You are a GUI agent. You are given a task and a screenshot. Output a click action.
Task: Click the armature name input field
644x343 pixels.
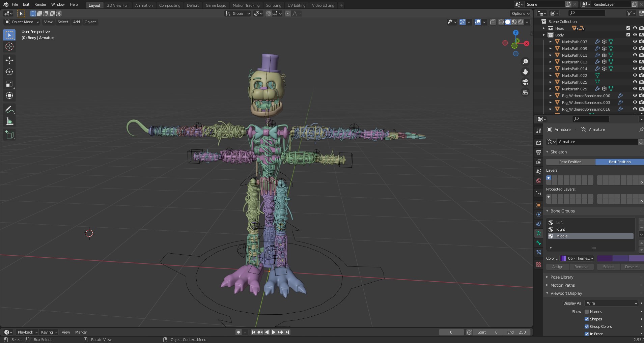pyautogui.click(x=597, y=142)
